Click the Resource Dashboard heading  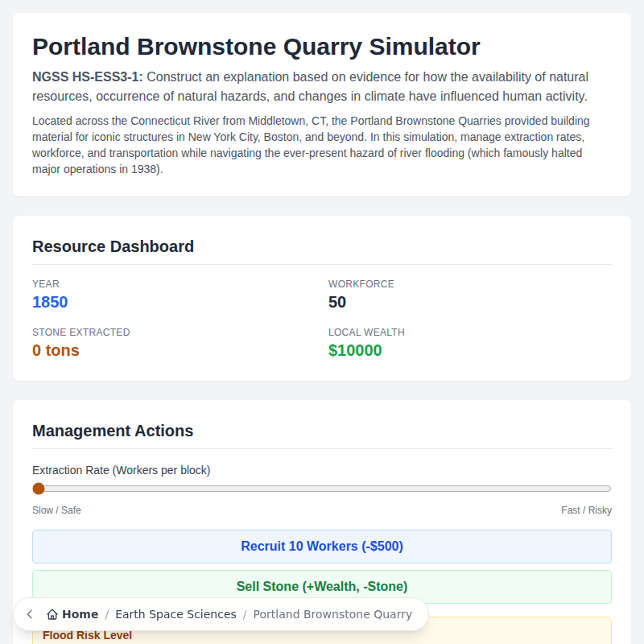click(113, 246)
